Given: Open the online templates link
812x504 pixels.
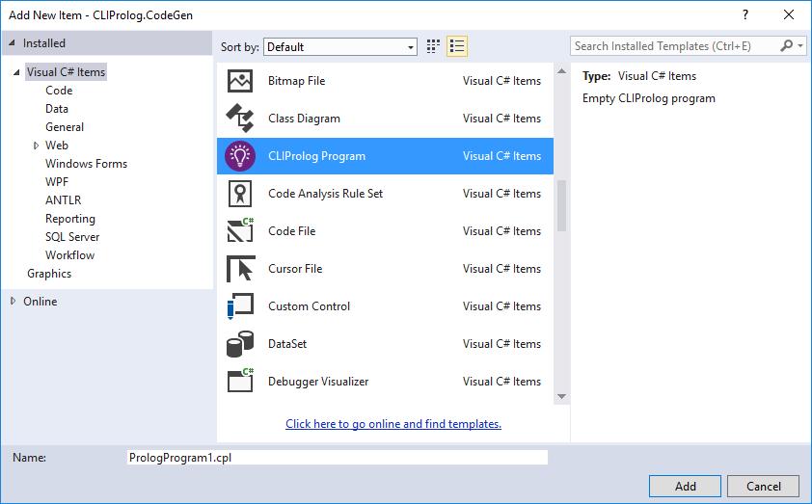Looking at the screenshot, I should coord(393,424).
